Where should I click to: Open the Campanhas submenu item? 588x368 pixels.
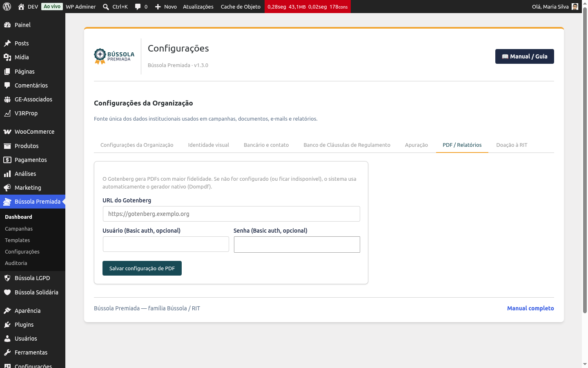[x=19, y=229]
